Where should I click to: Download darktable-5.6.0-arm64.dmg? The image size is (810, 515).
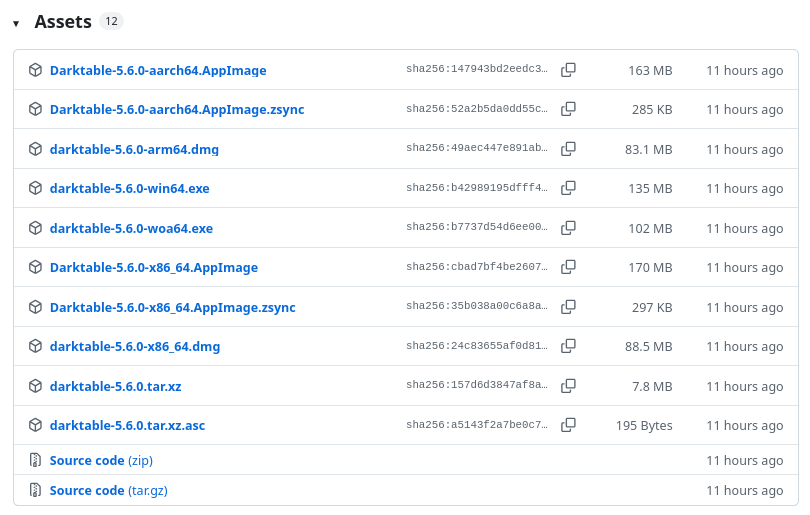tap(134, 150)
